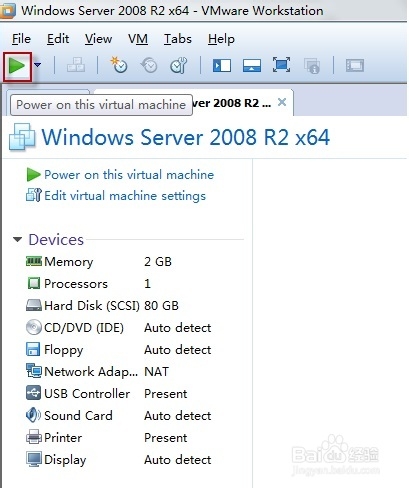Click the Printer device icon
This screenshot has width=409, height=488.
[34, 437]
